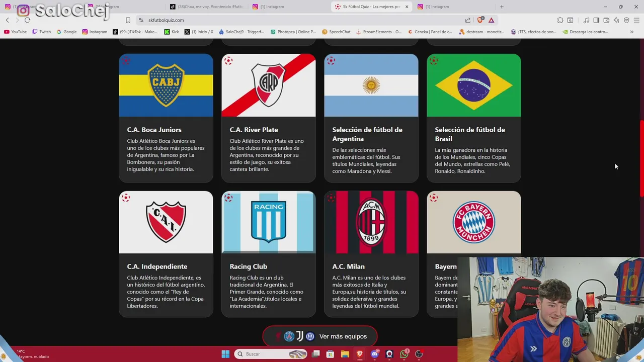Switch to the TikTok 'Chau, me voy' tab

(x=206, y=7)
